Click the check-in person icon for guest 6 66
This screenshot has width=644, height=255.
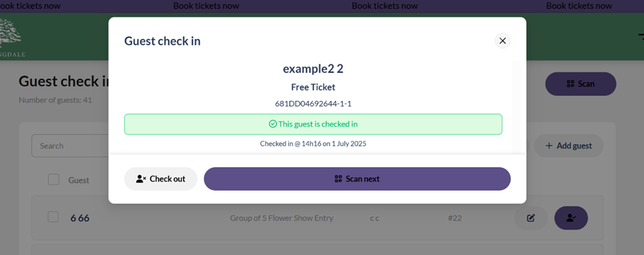tap(571, 218)
